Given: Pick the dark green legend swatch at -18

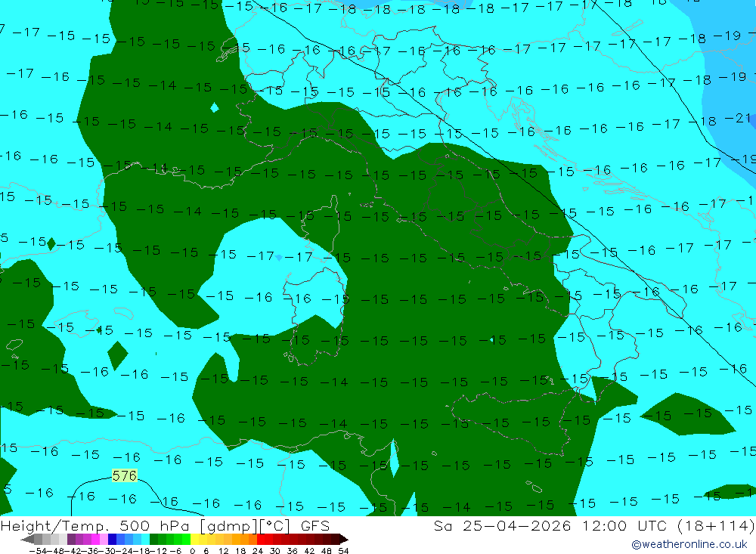Looking at the screenshot, I should (153, 539).
